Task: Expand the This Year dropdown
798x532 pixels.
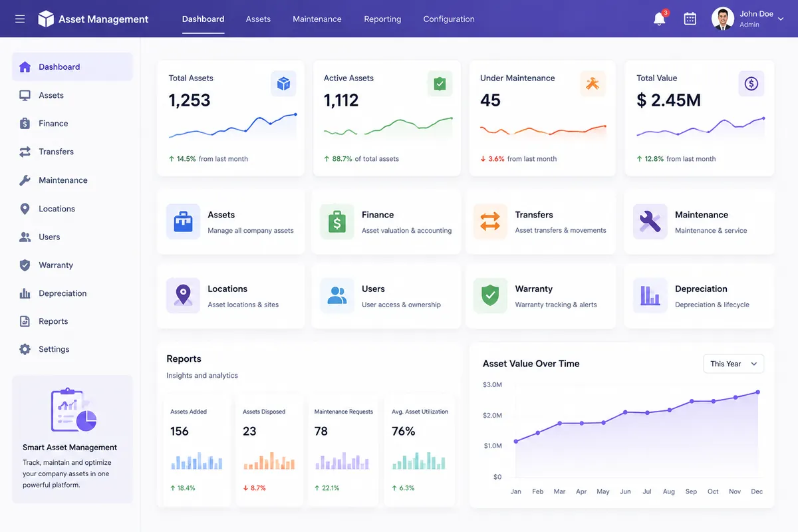Action: coord(733,364)
